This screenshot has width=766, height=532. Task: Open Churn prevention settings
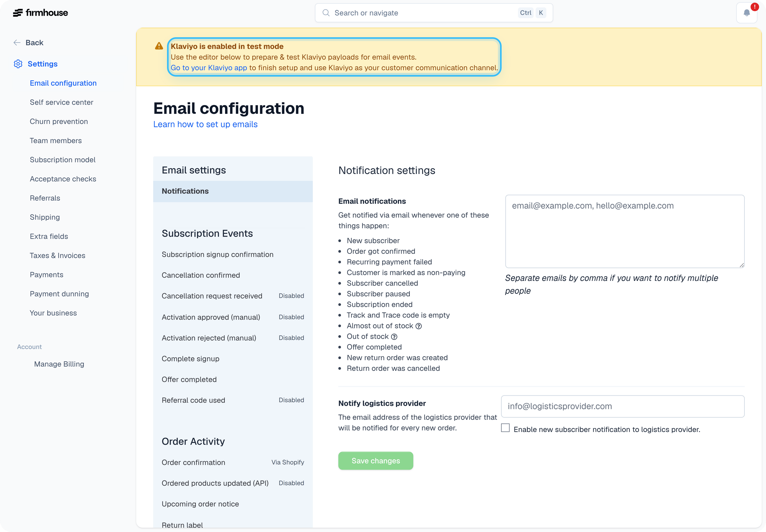(x=59, y=121)
